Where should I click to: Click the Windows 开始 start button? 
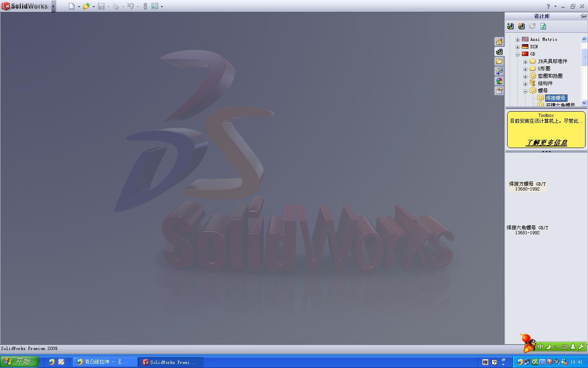point(20,362)
